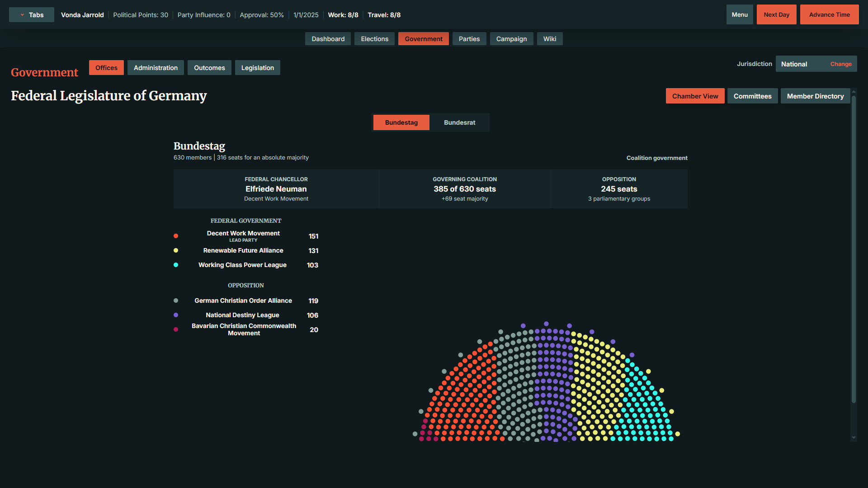Open the Menu button
Viewport: 868px width, 488px height.
pyautogui.click(x=740, y=14)
